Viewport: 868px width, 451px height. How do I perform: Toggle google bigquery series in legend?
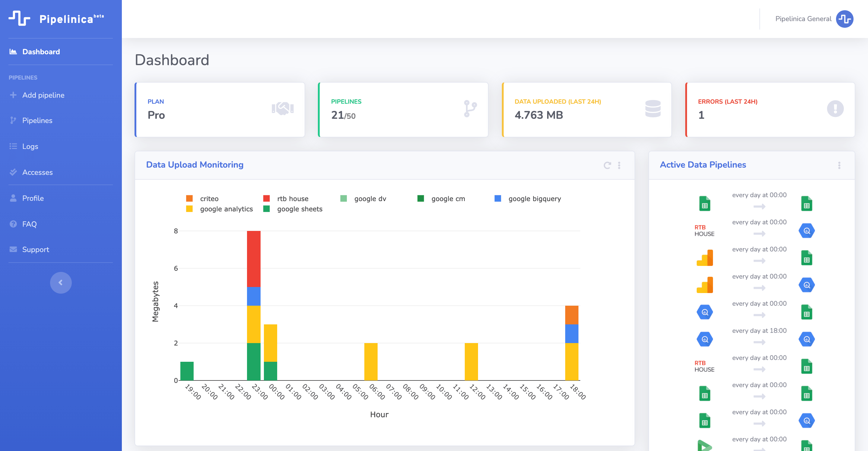pos(534,199)
